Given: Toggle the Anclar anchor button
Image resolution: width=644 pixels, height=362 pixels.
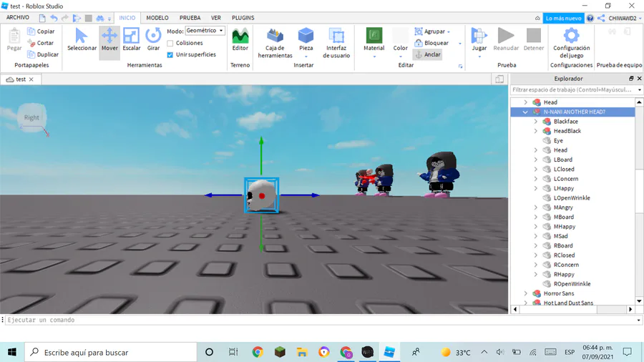Looking at the screenshot, I should coord(428,54).
